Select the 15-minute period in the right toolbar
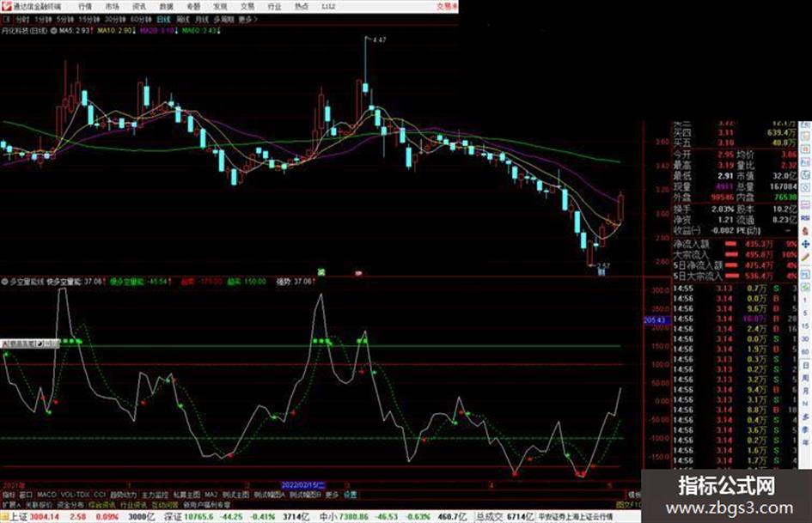 tap(805, 326)
